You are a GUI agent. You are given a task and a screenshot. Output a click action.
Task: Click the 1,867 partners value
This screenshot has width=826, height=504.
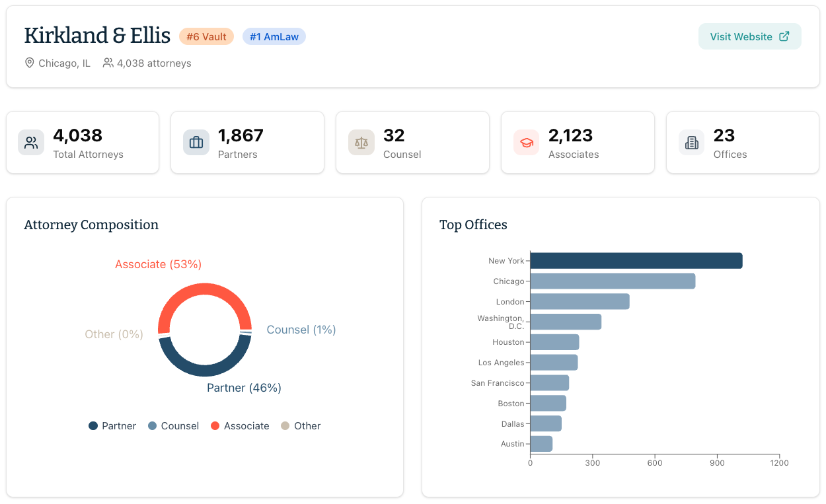(x=241, y=135)
